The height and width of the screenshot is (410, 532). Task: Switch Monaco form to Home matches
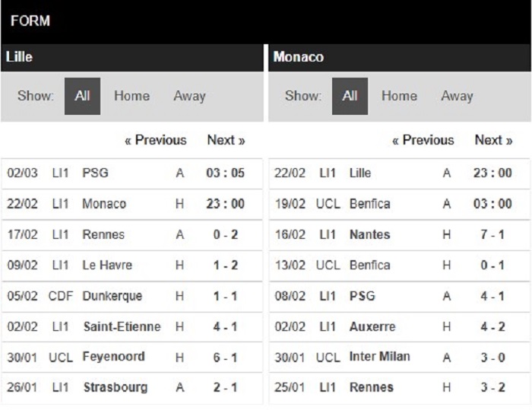399,96
